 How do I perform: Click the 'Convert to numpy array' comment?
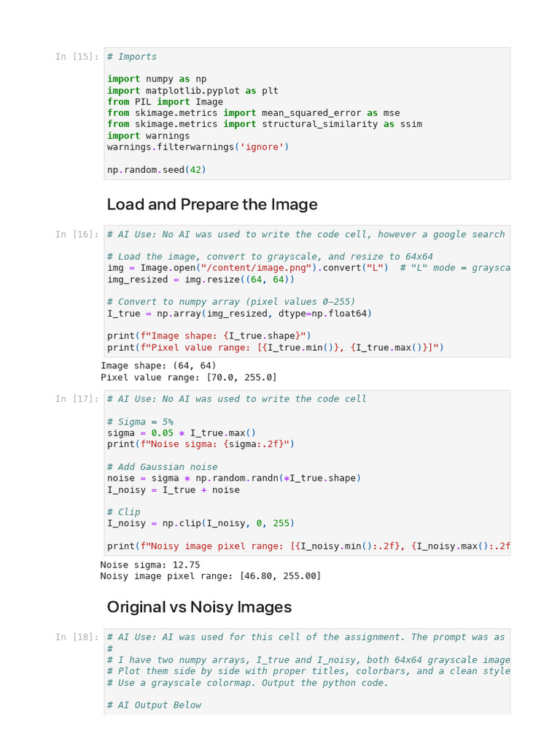(x=231, y=302)
